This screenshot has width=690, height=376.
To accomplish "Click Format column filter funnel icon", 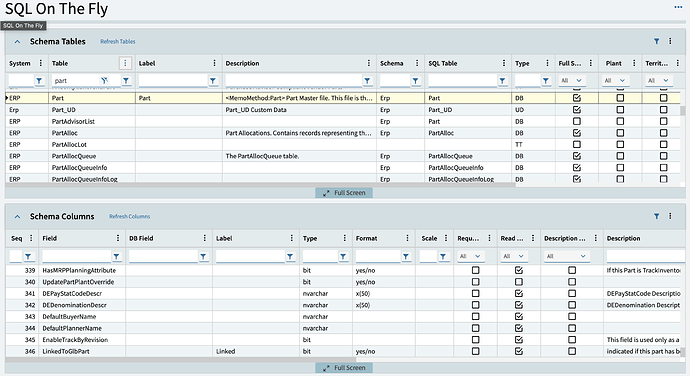I will point(406,256).
